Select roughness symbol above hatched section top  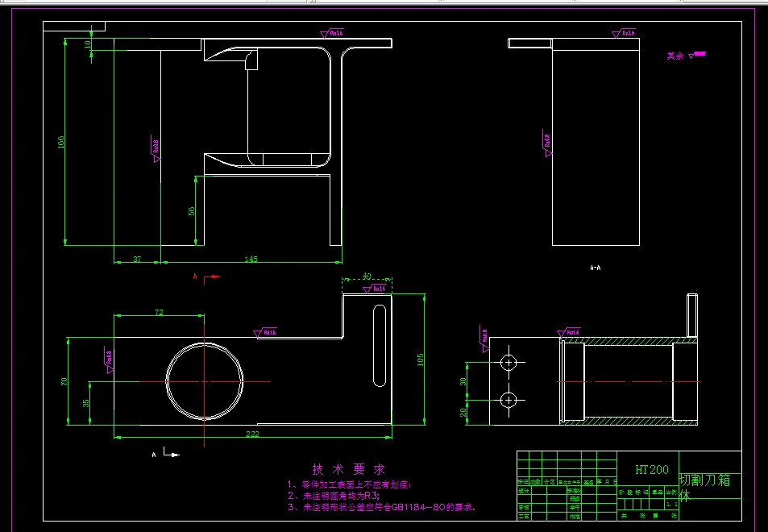569,333
